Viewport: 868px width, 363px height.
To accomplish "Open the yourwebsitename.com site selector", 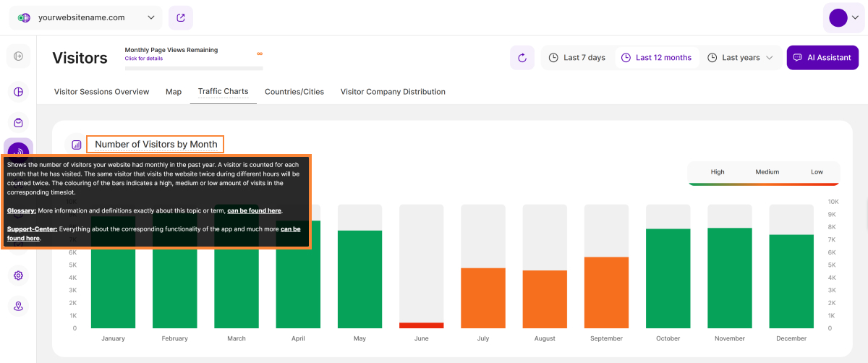I will pyautogui.click(x=86, y=17).
